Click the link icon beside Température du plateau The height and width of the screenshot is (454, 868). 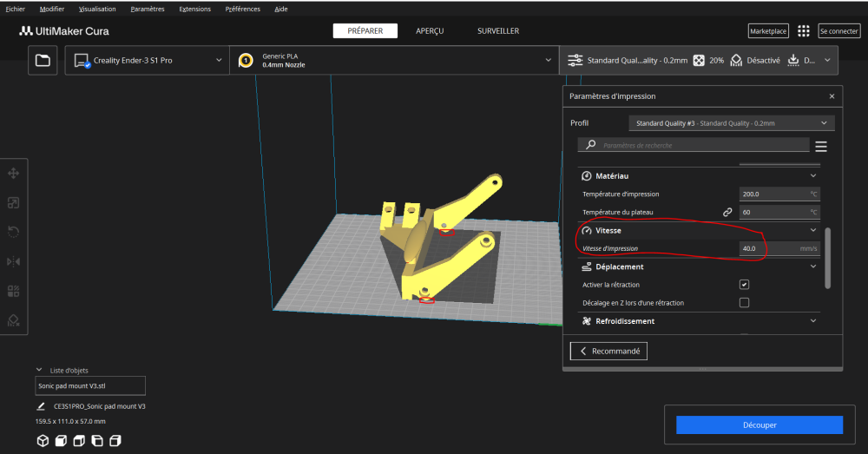(x=727, y=212)
